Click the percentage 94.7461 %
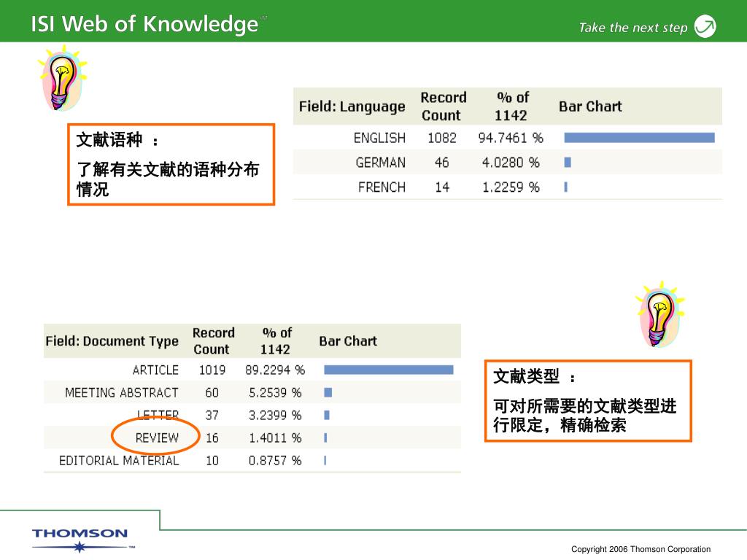The image size is (747, 560). 511,138
